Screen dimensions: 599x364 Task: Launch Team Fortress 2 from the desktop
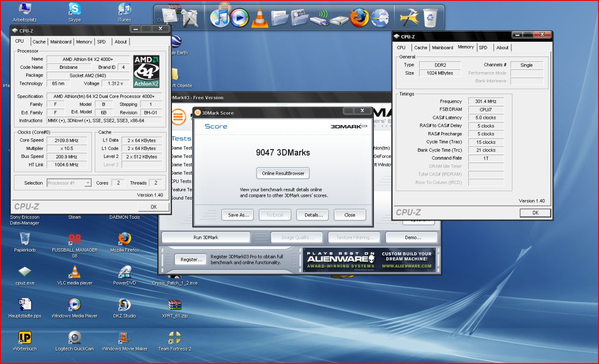coord(175,341)
